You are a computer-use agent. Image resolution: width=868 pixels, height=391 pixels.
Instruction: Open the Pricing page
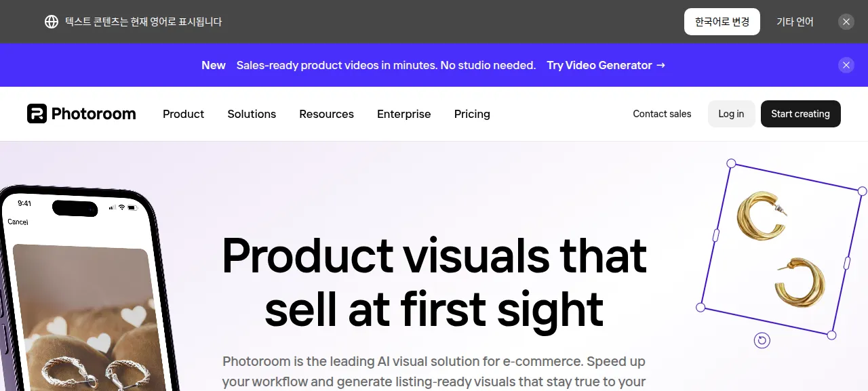pos(472,114)
